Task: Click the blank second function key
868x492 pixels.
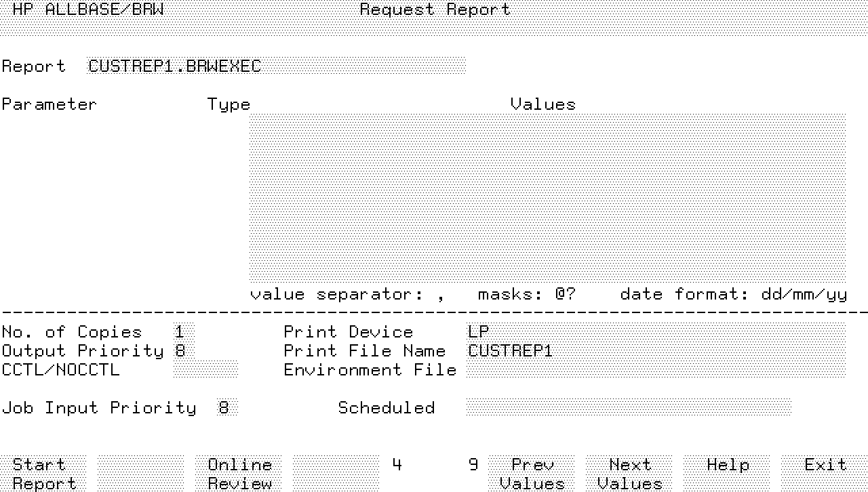Action: [x=140, y=473]
